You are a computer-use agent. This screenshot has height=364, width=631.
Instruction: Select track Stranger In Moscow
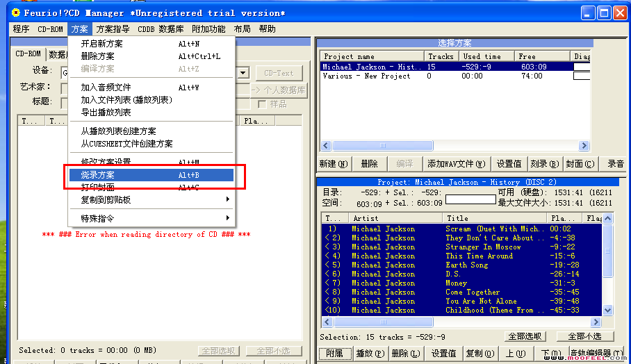pos(461,247)
